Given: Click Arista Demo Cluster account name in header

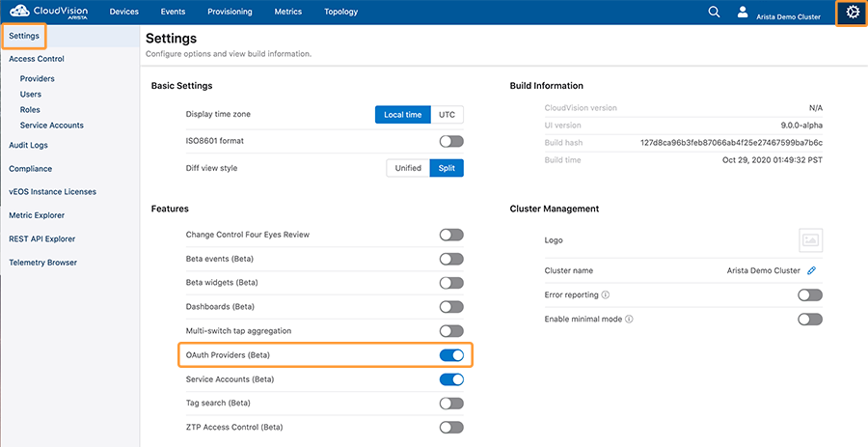Looking at the screenshot, I should pos(788,17).
